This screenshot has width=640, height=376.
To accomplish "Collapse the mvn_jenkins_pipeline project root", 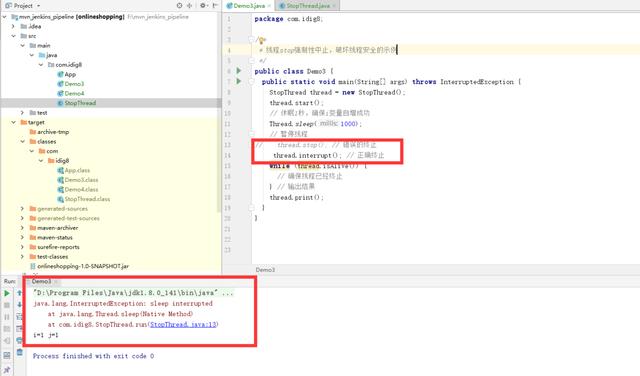I will coord(5,17).
